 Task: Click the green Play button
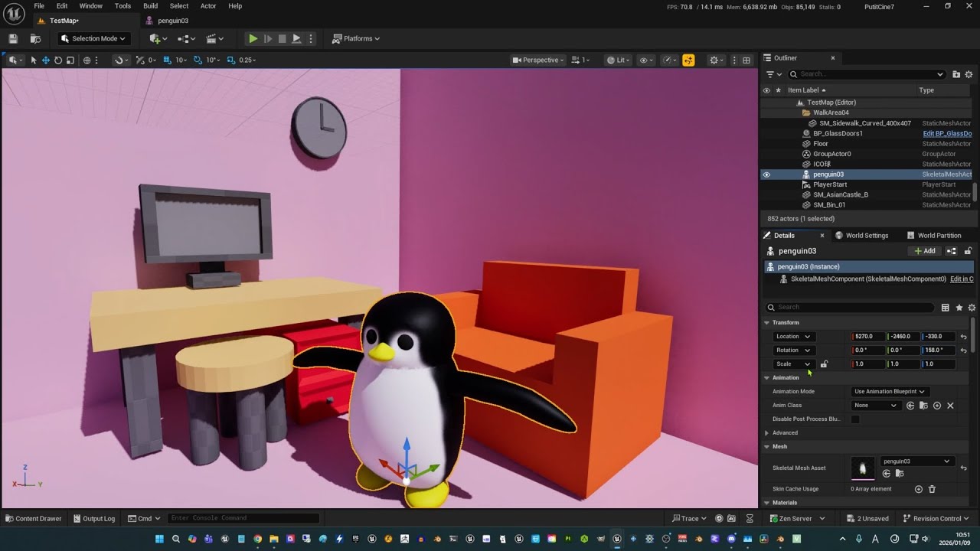[253, 38]
